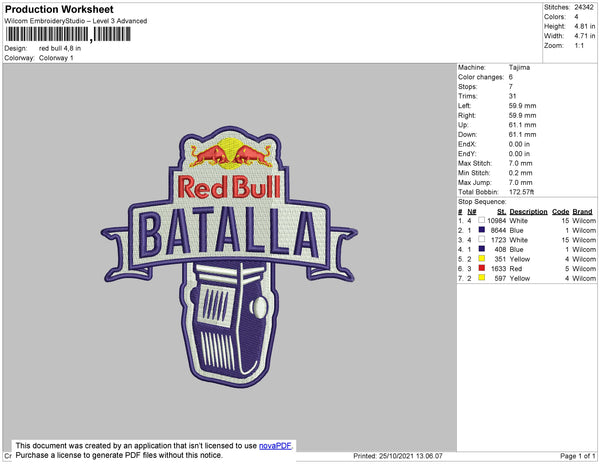This screenshot has width=600, height=464.
Task: Click the 'Design:' label
Action: click(16, 49)
